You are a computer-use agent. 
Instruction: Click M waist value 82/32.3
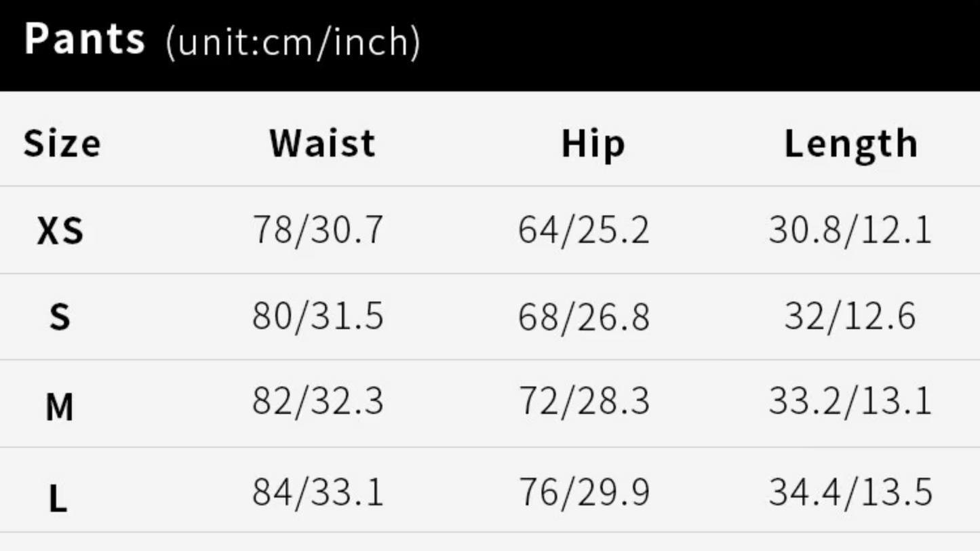(x=318, y=401)
